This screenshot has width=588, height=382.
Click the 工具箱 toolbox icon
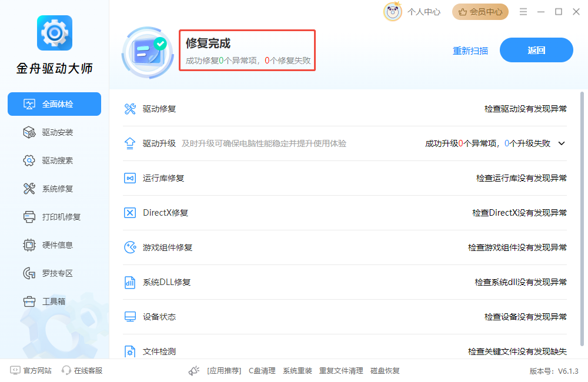pyautogui.click(x=29, y=301)
